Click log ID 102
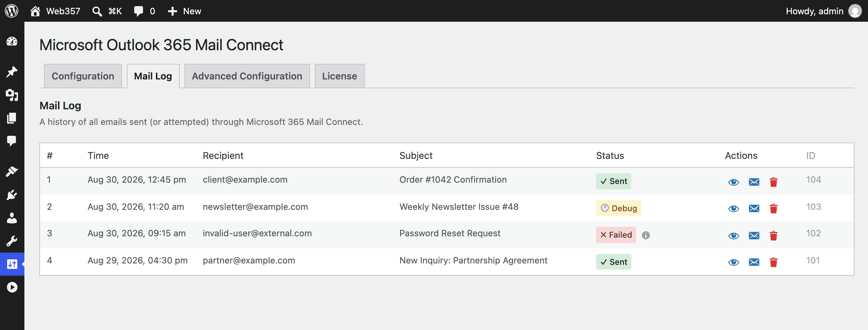The height and width of the screenshot is (330, 868). (x=813, y=233)
